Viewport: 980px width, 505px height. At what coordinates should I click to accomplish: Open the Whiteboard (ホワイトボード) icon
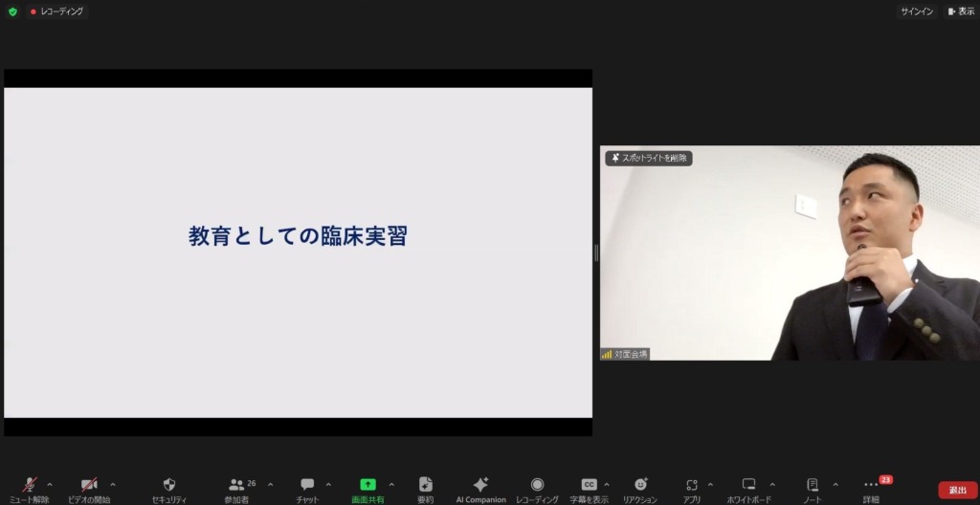(748, 485)
